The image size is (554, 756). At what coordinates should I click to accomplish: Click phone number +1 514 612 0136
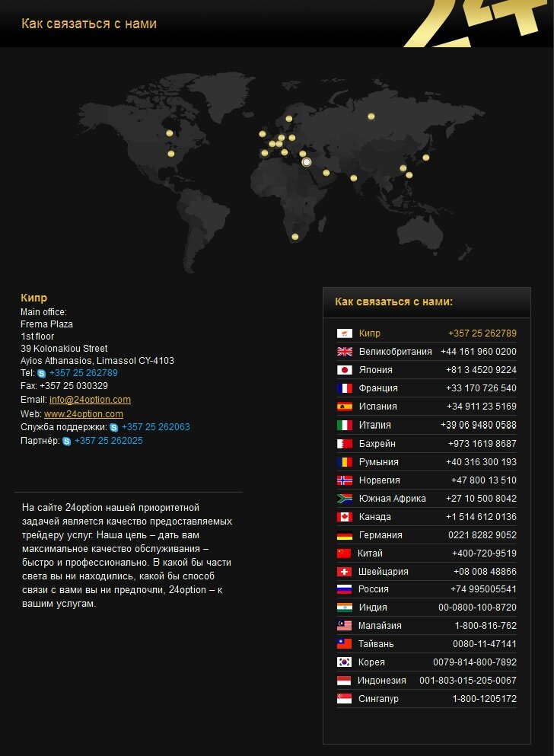pyautogui.click(x=481, y=517)
